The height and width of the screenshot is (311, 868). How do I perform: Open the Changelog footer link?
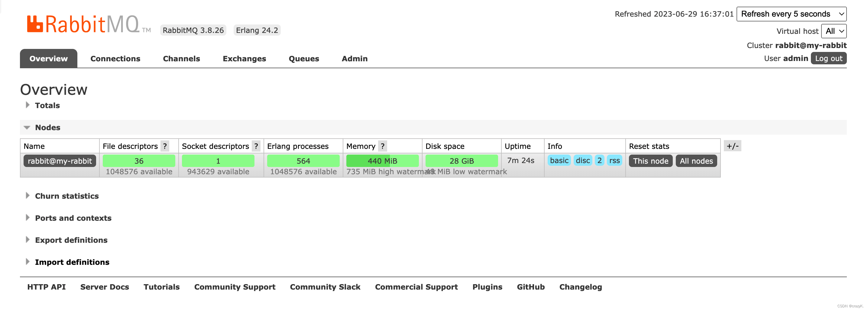point(580,287)
